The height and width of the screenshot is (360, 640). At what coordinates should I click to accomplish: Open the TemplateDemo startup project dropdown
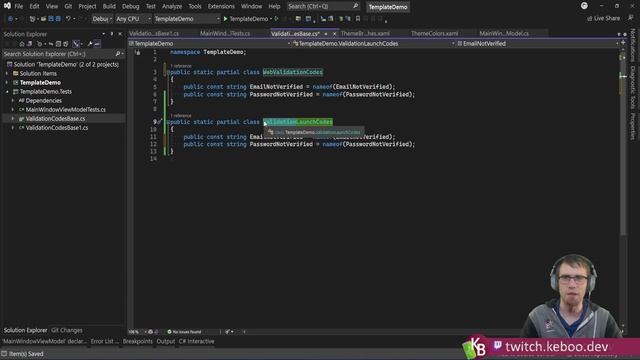(x=187, y=19)
